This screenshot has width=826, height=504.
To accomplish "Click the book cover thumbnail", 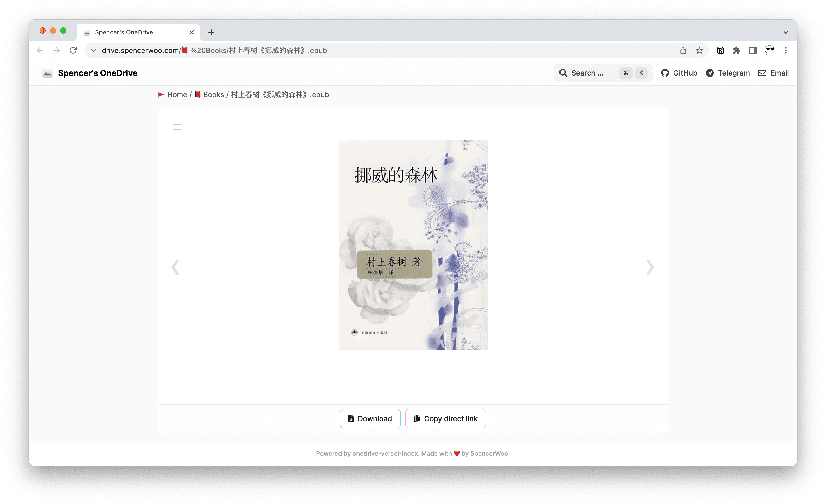I will point(414,245).
